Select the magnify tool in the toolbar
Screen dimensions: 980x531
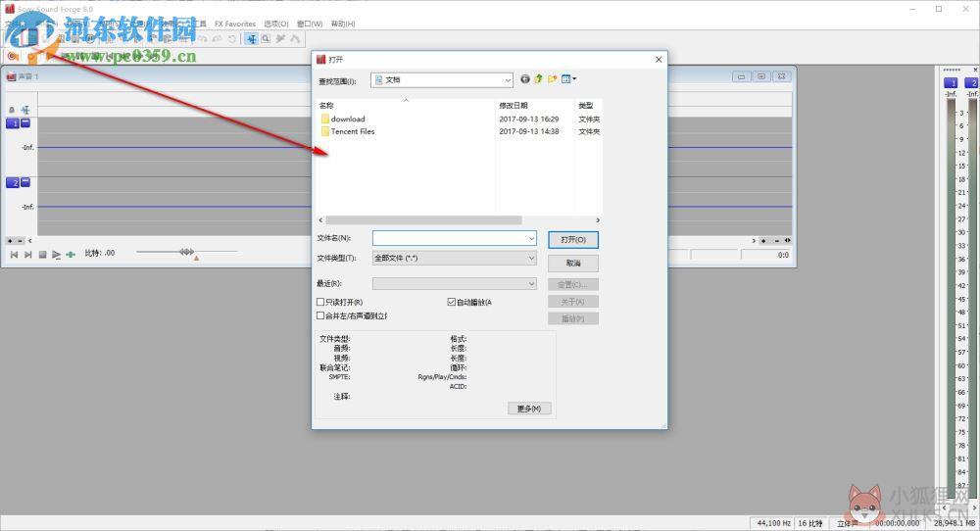[266, 39]
